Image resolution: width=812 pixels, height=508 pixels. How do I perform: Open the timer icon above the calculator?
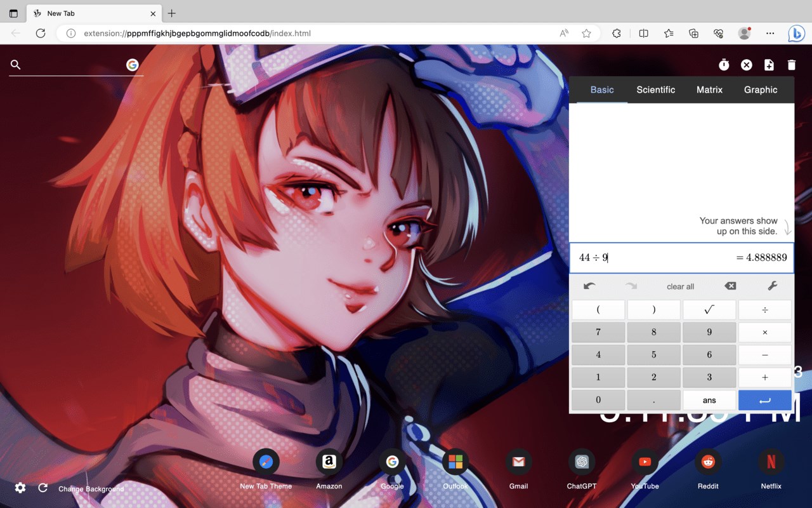[x=724, y=64]
